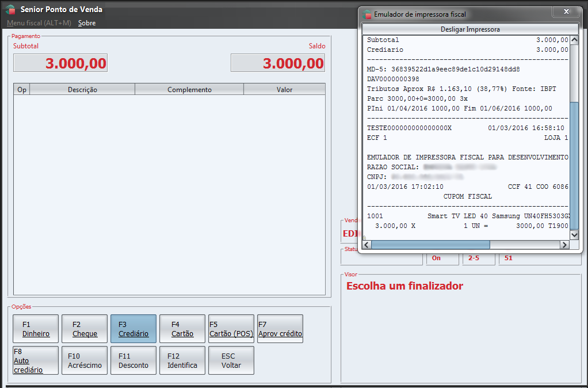Click the status value 'On'
The width and height of the screenshot is (588, 388).
(436, 258)
